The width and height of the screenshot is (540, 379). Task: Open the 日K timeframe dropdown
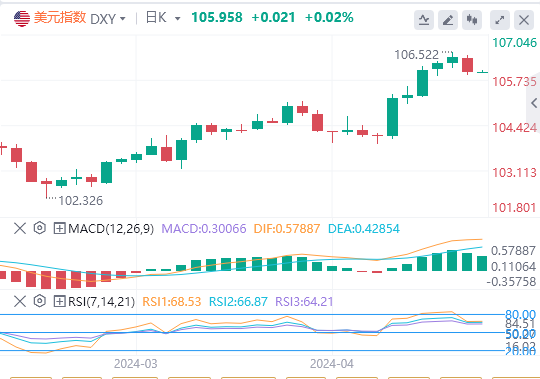tap(163, 18)
